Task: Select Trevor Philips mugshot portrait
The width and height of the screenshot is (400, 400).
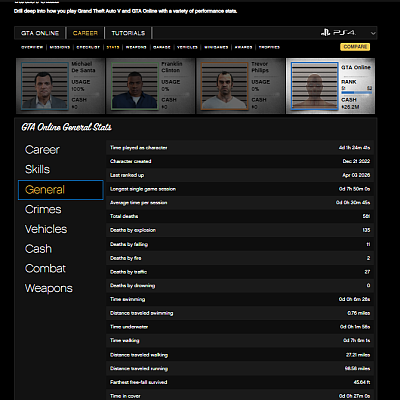Action: 225,86
